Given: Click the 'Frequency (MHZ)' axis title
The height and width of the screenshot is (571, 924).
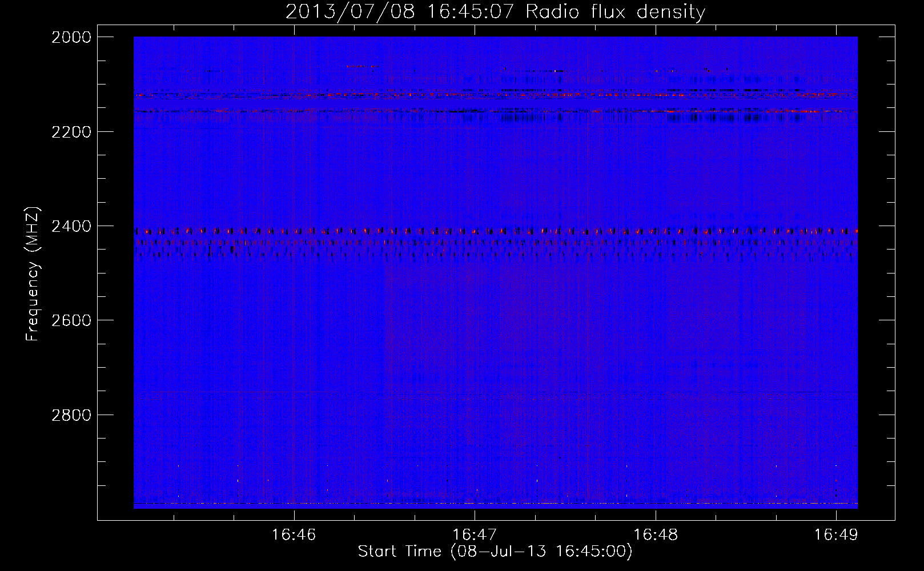Looking at the screenshot, I should click(33, 274).
